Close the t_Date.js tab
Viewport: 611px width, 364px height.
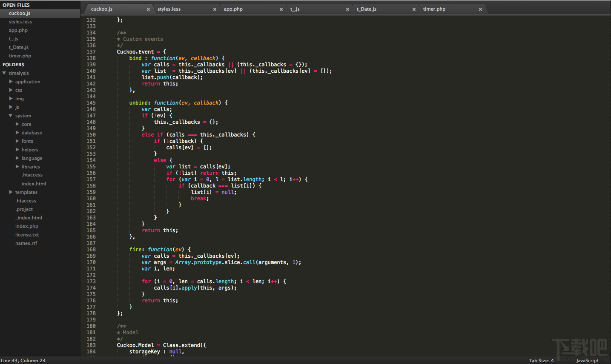pyautogui.click(x=413, y=9)
